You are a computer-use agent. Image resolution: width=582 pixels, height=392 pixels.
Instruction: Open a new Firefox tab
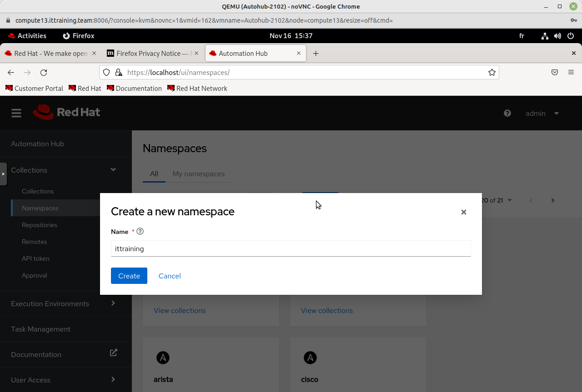(x=316, y=53)
